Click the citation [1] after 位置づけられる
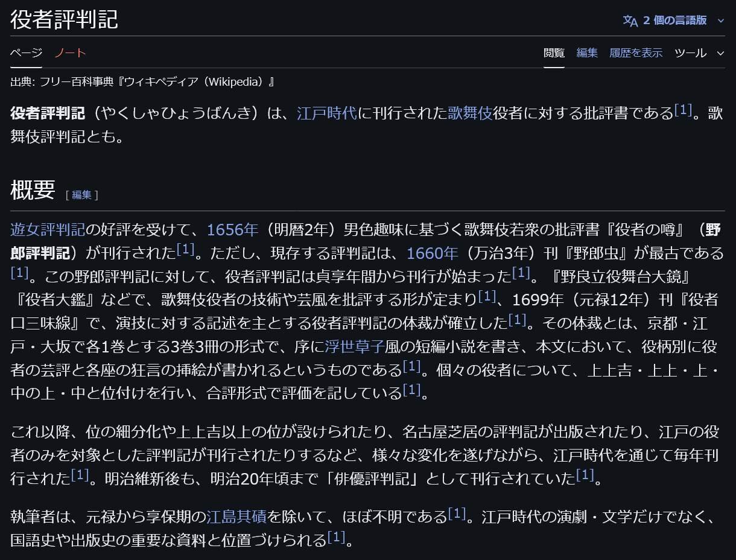The height and width of the screenshot is (560, 736). [x=336, y=536]
